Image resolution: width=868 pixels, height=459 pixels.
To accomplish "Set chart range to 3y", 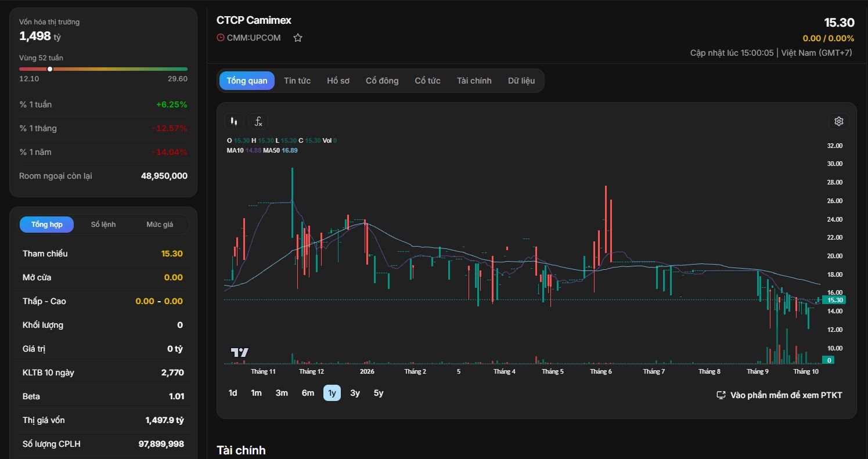I will [355, 393].
